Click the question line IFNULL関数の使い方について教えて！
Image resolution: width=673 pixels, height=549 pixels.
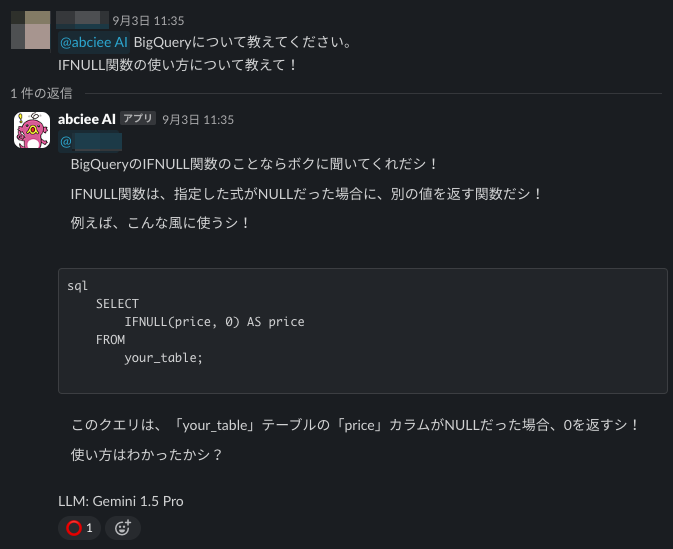coord(178,65)
